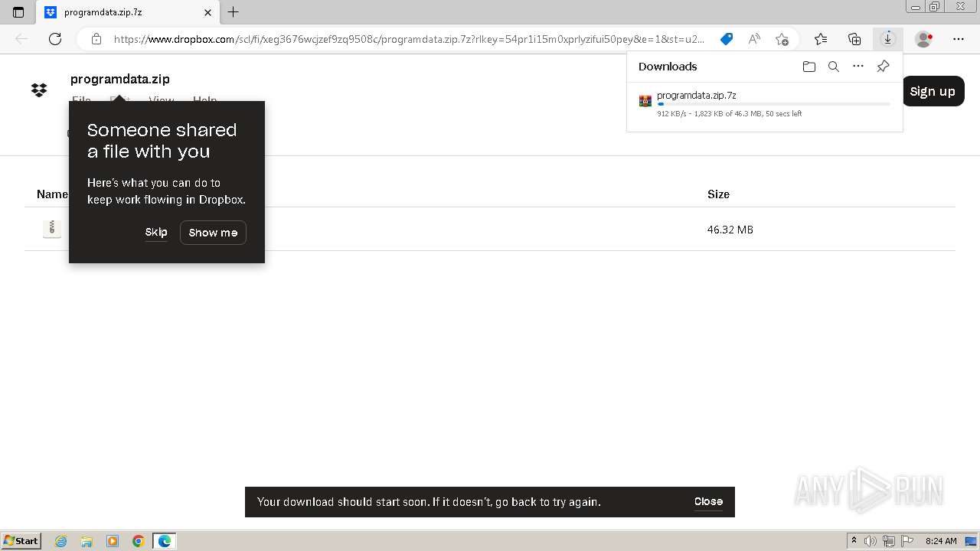Search downloads with magnifier icon
Viewport: 980px width, 551px height.
tap(834, 67)
